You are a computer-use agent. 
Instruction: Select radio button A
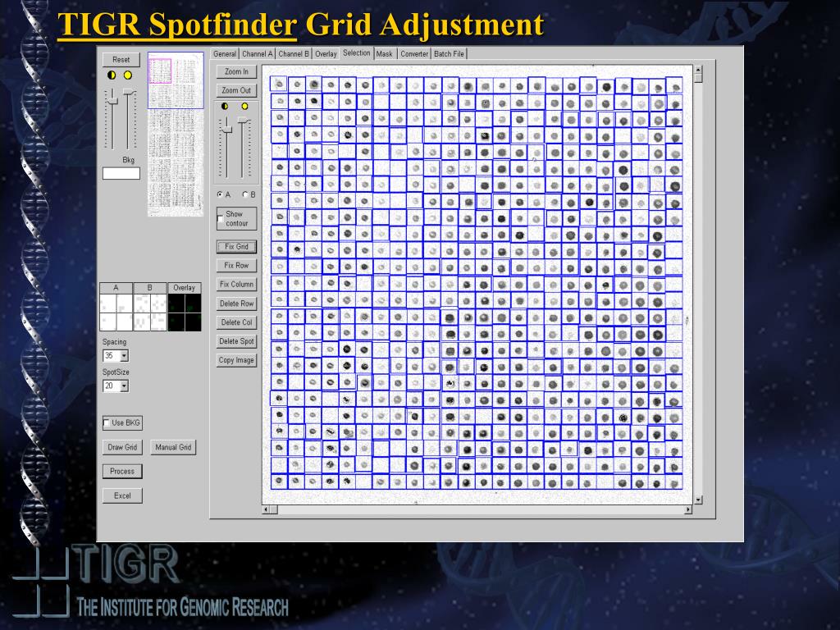coord(220,194)
